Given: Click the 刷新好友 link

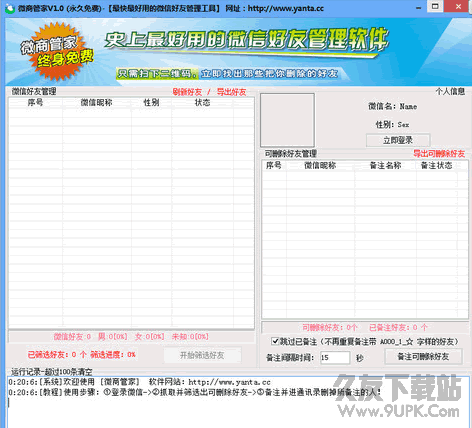Looking at the screenshot, I should coord(187,92).
